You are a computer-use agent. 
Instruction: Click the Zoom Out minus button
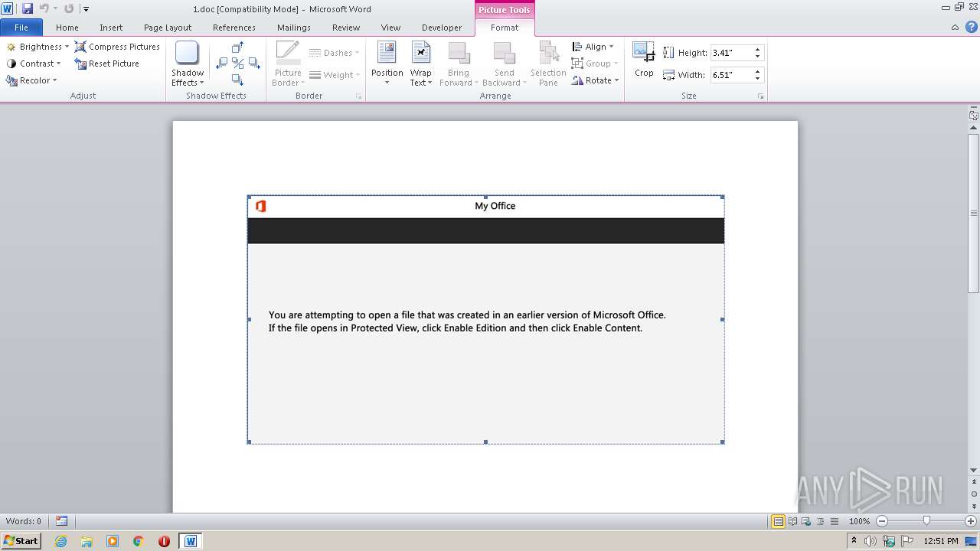coord(882,521)
